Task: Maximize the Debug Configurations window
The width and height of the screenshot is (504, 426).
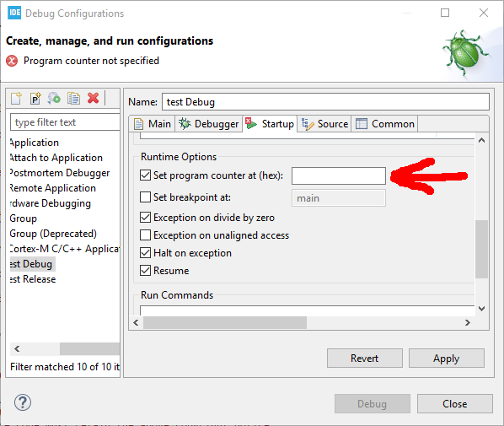Action: pyautogui.click(x=445, y=13)
